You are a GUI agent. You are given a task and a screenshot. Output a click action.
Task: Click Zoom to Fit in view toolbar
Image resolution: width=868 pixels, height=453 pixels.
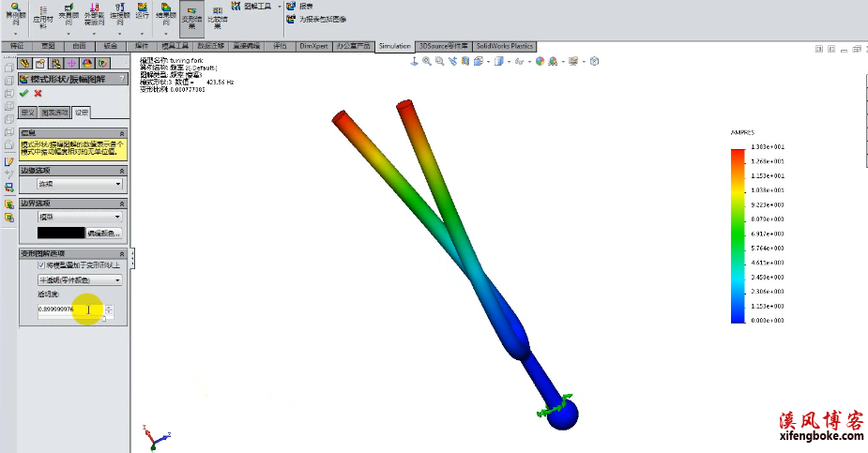tap(427, 61)
